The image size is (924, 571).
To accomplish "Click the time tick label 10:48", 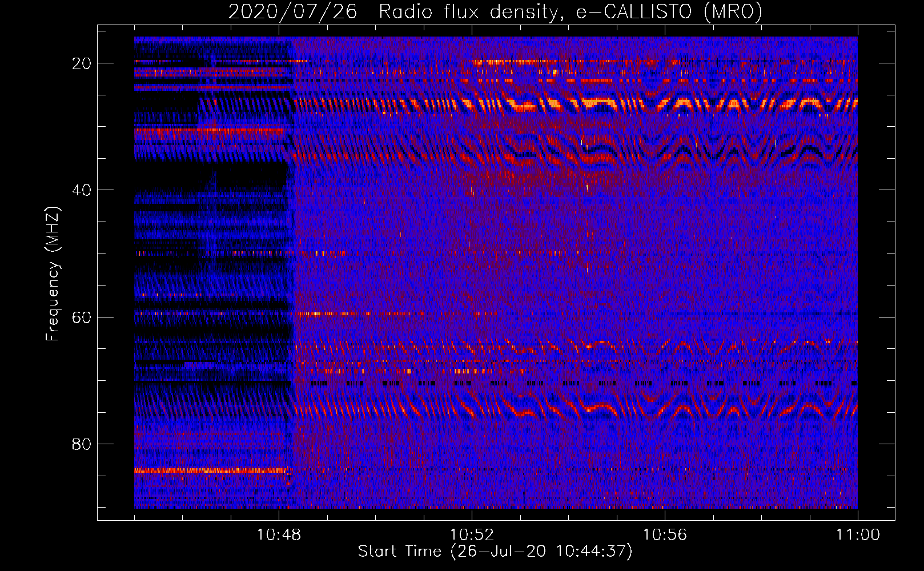I will click(x=279, y=535).
